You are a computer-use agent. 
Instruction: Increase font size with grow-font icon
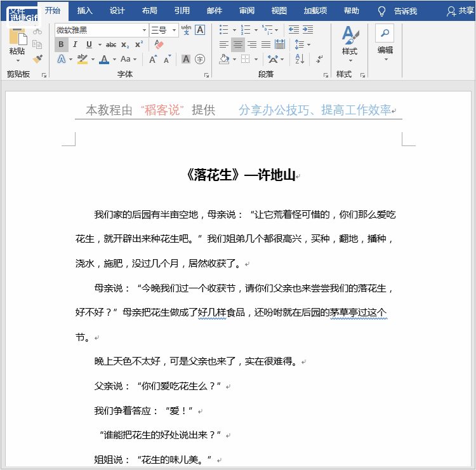click(x=153, y=59)
